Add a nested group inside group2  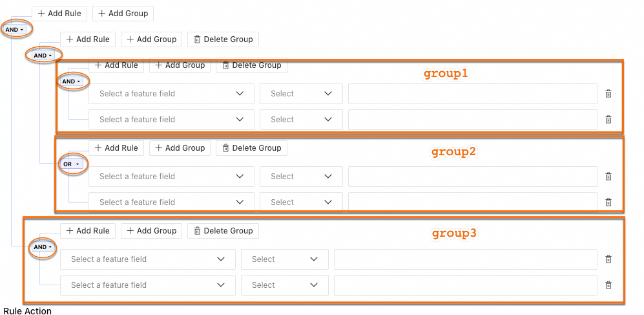[x=180, y=148]
